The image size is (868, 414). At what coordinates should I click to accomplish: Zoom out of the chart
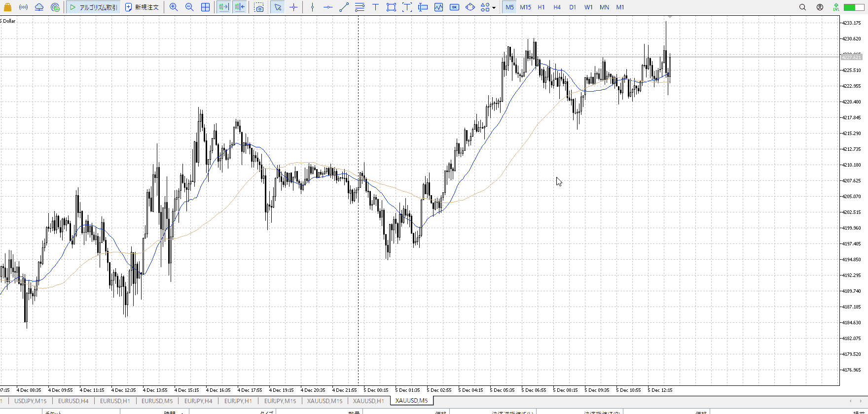pyautogui.click(x=189, y=7)
